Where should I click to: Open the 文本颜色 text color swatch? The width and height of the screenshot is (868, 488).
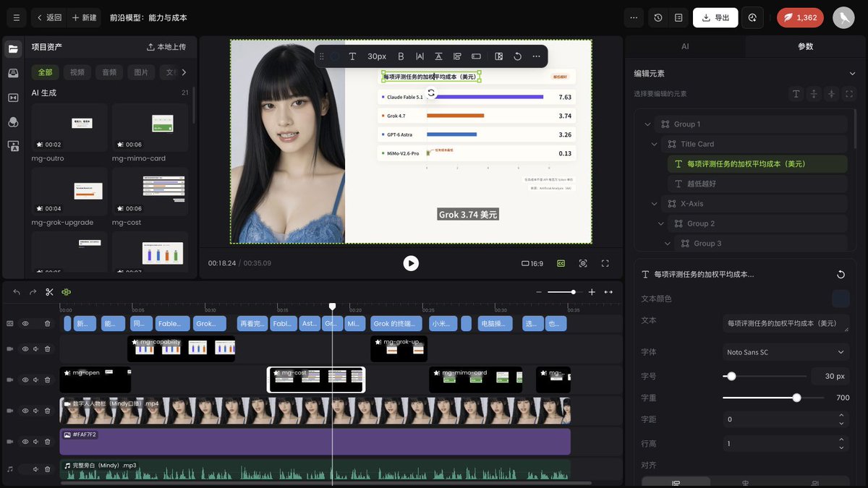point(841,299)
